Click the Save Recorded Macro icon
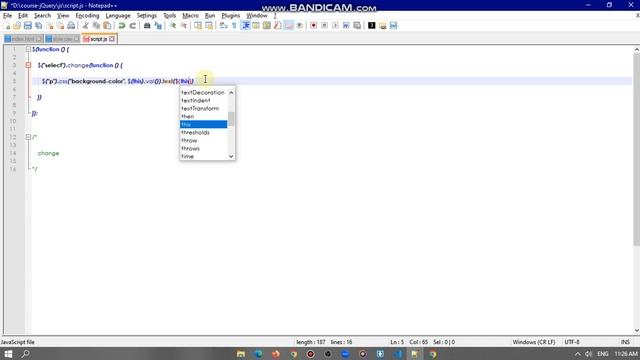 pyautogui.click(x=357, y=26)
